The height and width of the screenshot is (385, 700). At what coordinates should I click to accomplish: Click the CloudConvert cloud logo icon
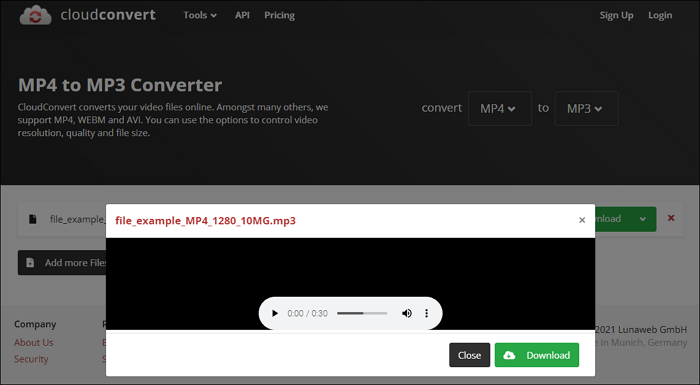point(35,15)
